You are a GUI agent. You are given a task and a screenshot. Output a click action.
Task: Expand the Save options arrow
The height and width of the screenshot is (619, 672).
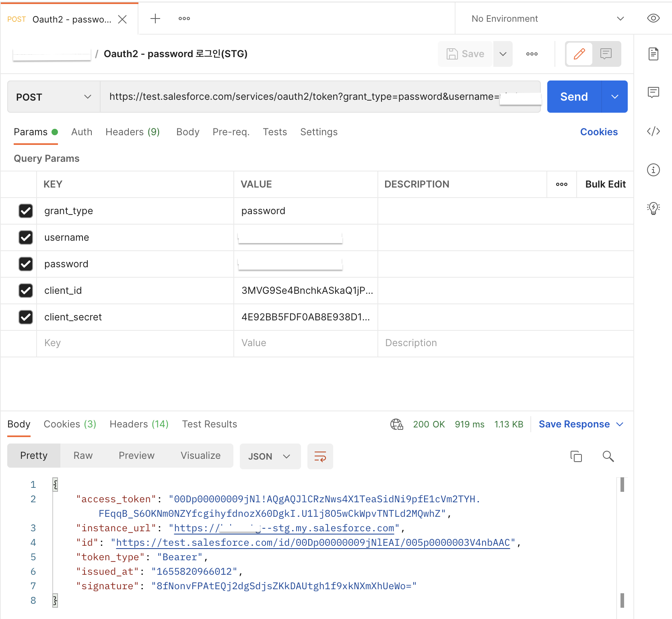tap(503, 54)
